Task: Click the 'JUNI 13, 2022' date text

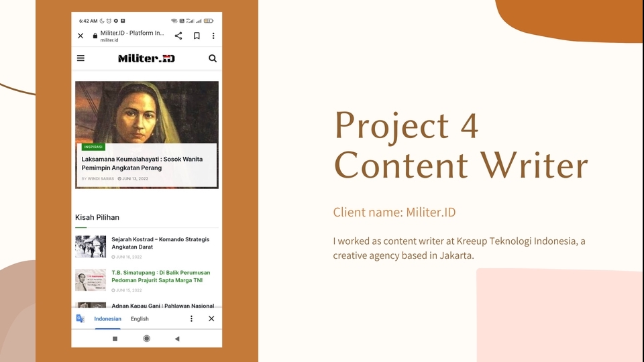Action: click(135, 178)
